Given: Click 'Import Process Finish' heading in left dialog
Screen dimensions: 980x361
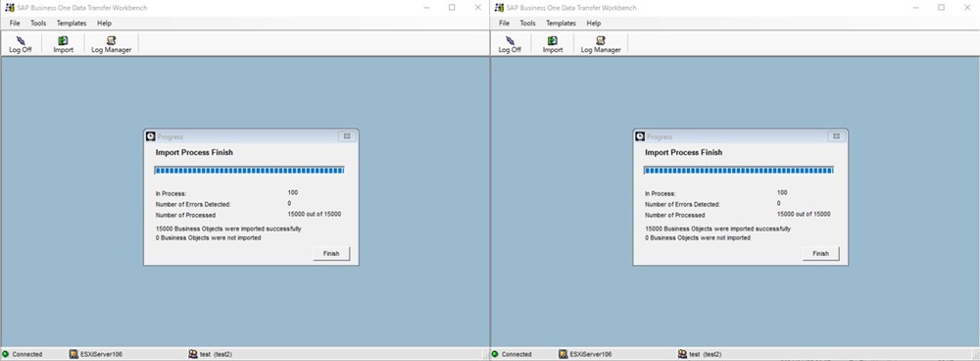Looking at the screenshot, I should (x=194, y=153).
